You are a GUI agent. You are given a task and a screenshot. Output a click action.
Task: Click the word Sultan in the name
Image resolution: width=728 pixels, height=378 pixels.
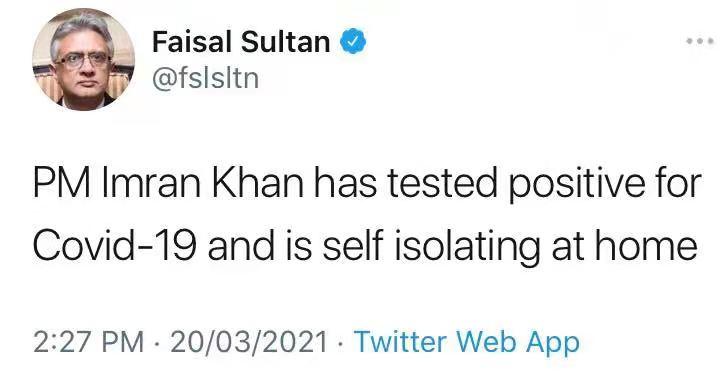tap(285, 41)
